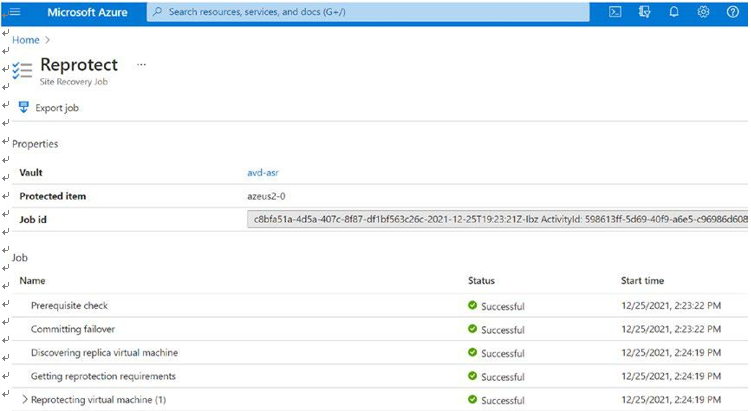Click the Status column header
The image size is (751, 411).
tap(481, 281)
